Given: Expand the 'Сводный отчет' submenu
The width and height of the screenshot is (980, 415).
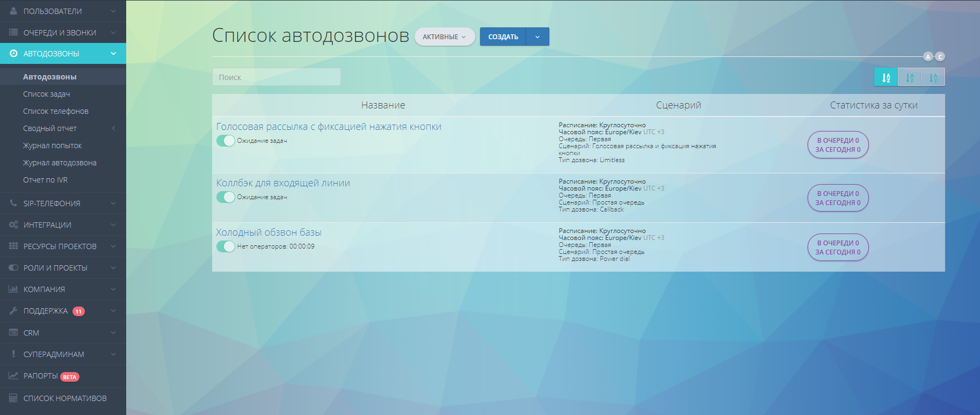Looking at the screenshot, I should pos(113,128).
